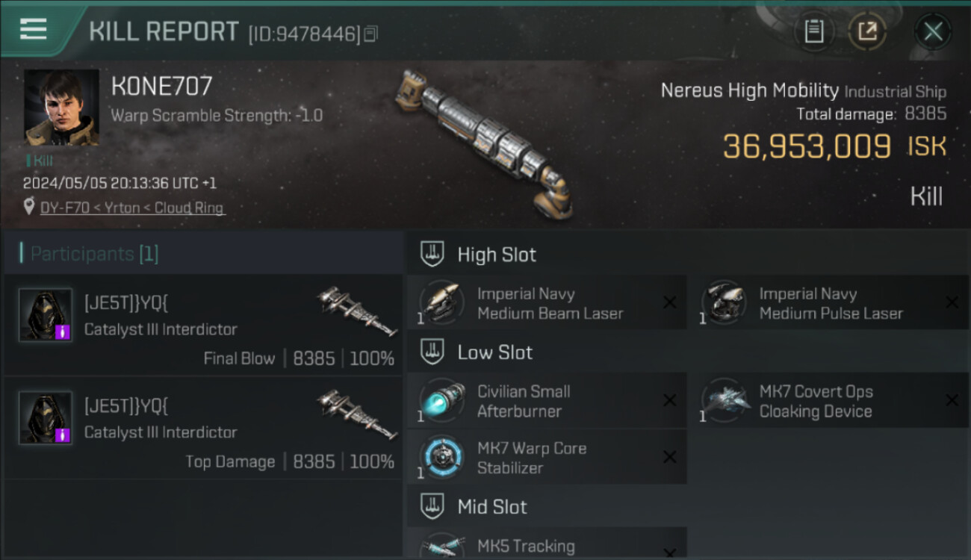Click the clipboard report icon
The width and height of the screenshot is (971, 560).
click(813, 31)
